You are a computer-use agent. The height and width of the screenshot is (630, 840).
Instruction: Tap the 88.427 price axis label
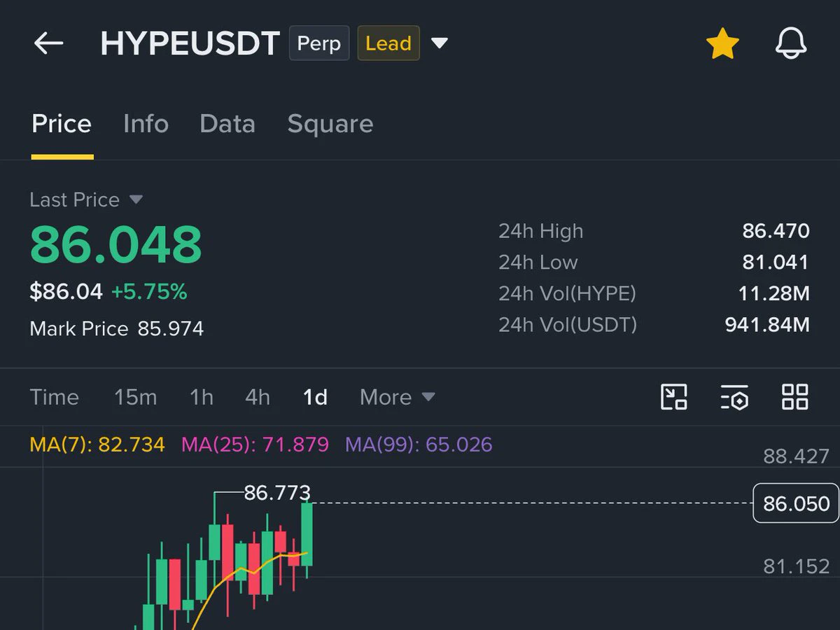click(796, 456)
